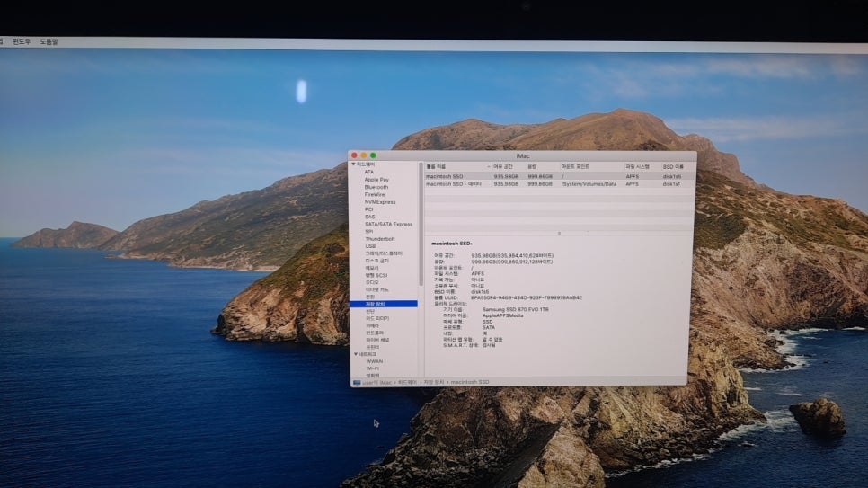Select 오디오 in the sidebar
The image size is (868, 488).
point(372,282)
